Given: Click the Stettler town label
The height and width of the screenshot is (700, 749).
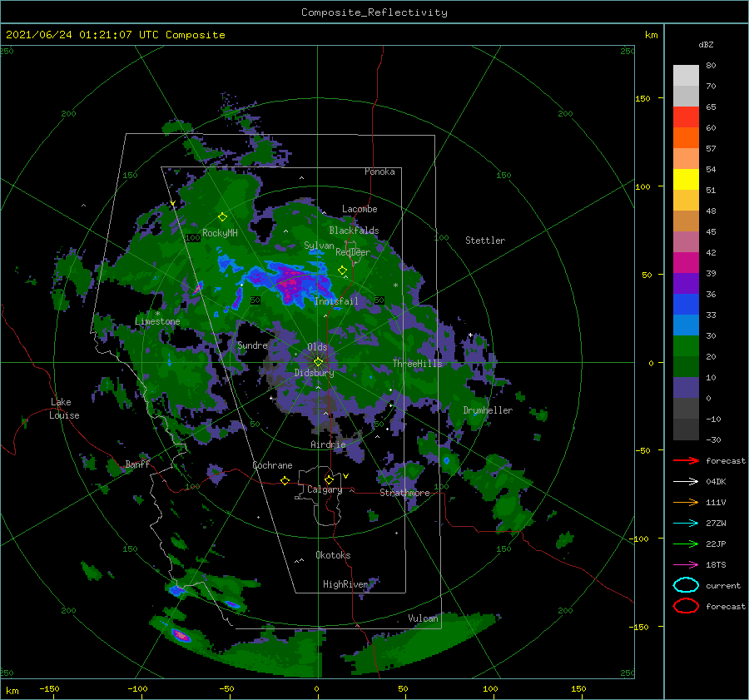Looking at the screenshot, I should (485, 241).
